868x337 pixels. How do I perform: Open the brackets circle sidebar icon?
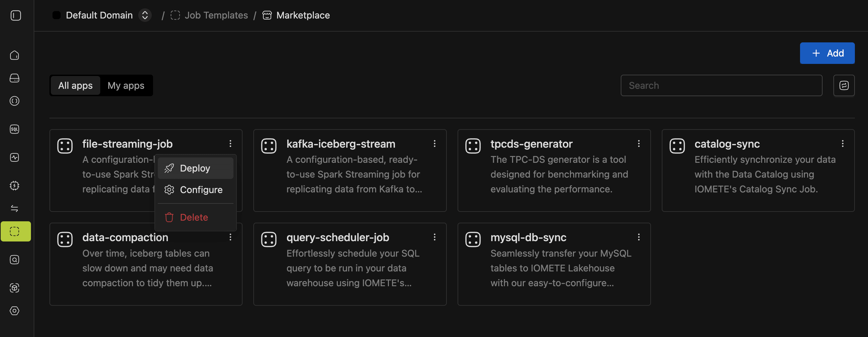14,101
